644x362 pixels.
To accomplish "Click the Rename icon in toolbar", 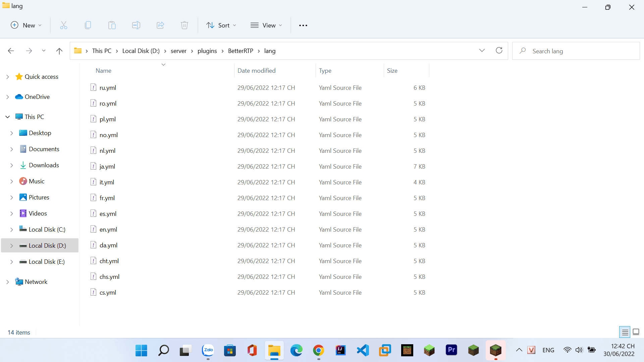I will [x=136, y=25].
